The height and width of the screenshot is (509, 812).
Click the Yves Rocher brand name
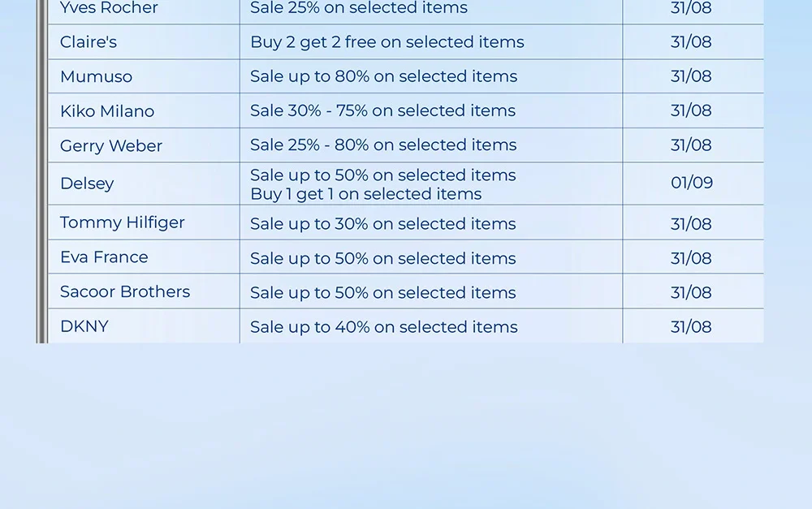109,8
